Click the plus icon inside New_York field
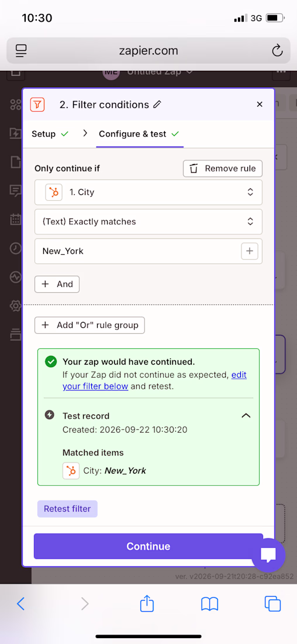 click(250, 251)
